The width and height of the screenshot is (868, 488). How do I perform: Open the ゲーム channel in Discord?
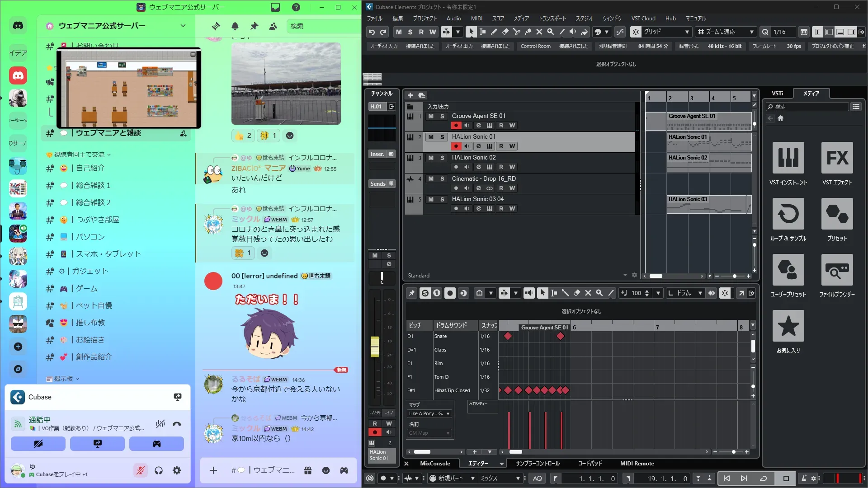click(86, 288)
